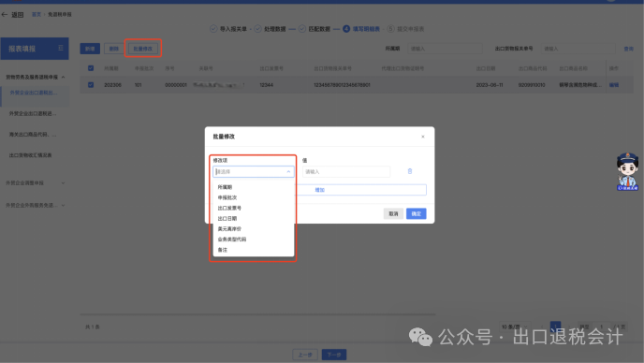Image resolution: width=644 pixels, height=363 pixels.
Task: Toggle the select-all checkbox in table header
Action: click(91, 68)
